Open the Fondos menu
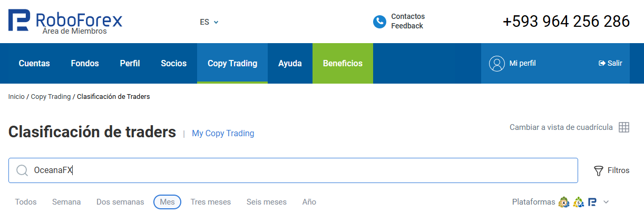This screenshot has width=644, height=223. click(85, 63)
